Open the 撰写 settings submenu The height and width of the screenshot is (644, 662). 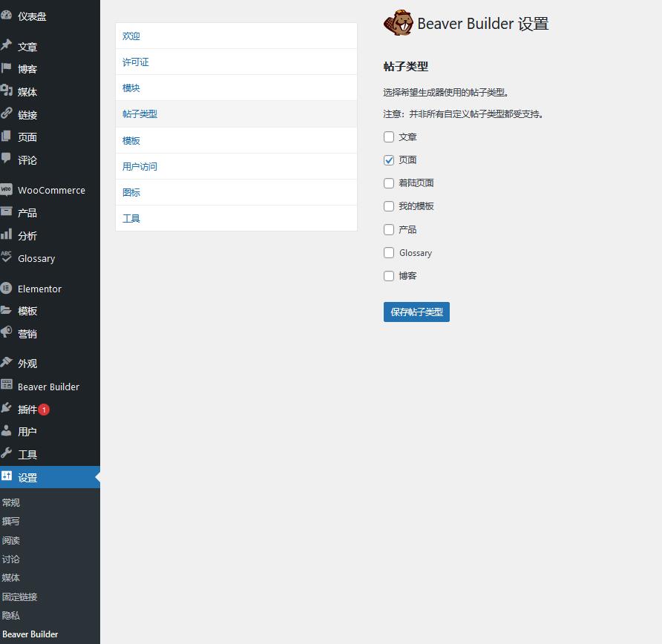(x=10, y=521)
